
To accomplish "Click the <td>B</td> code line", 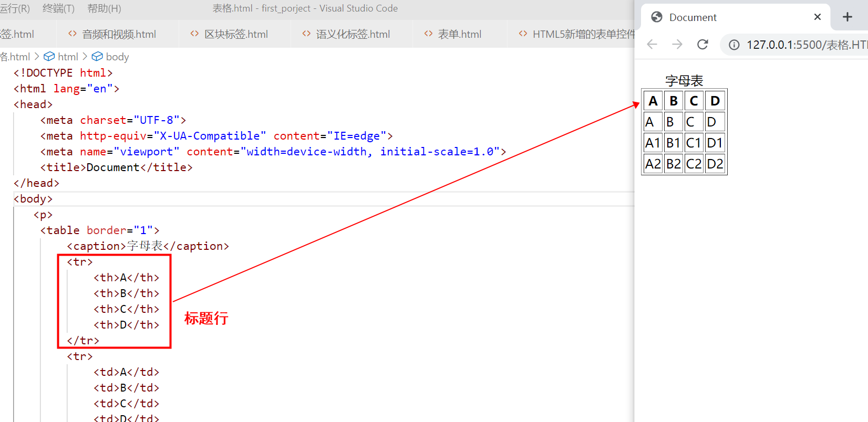I will tap(126, 388).
